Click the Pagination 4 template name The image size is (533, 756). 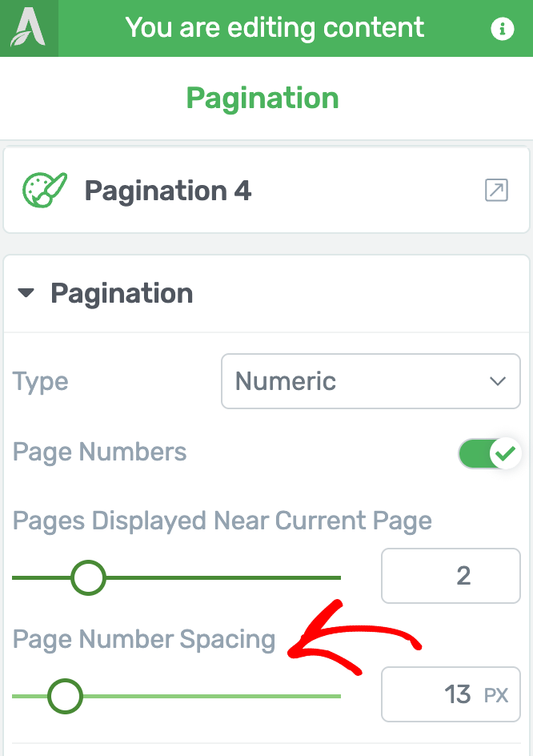tap(168, 191)
